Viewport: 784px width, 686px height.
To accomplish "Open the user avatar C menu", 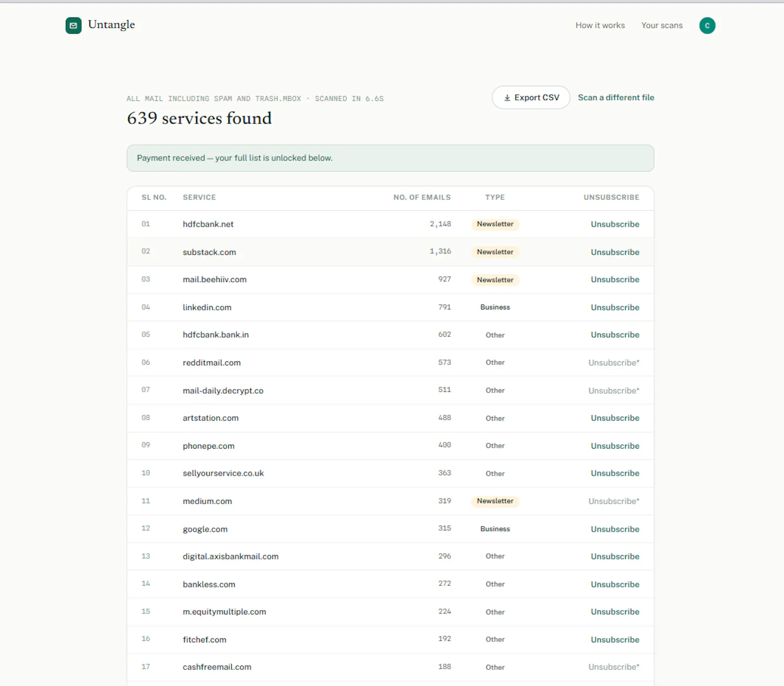I will [707, 25].
